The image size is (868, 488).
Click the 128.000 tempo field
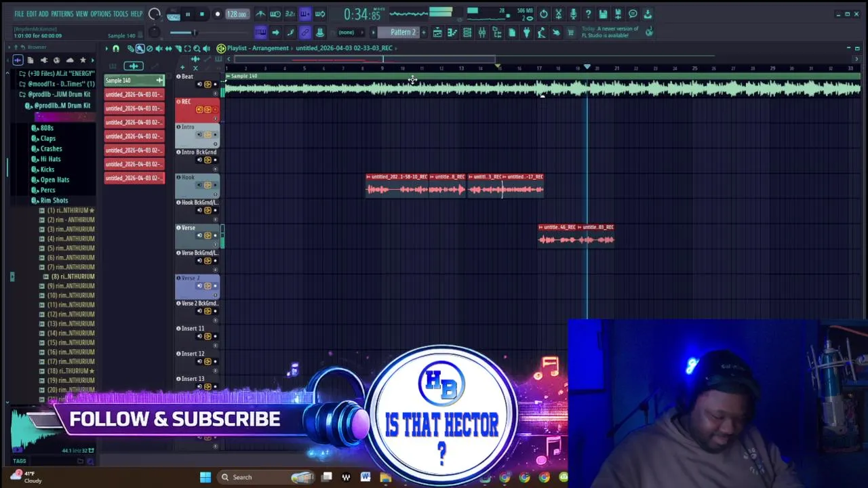point(237,14)
